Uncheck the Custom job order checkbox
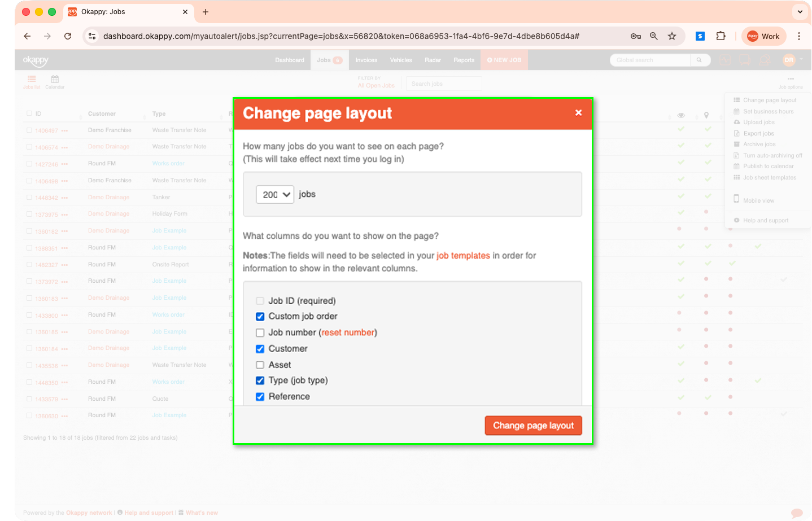 click(x=260, y=317)
